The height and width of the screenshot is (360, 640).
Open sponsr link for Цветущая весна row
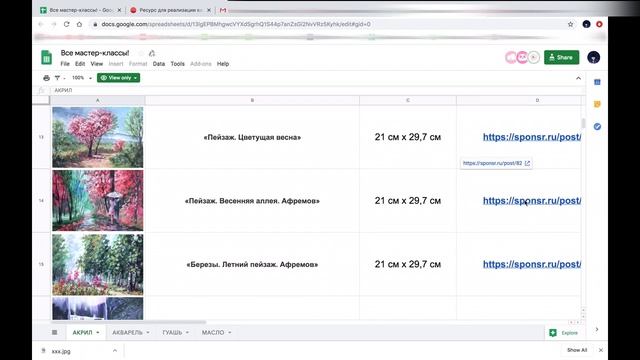coord(532,137)
